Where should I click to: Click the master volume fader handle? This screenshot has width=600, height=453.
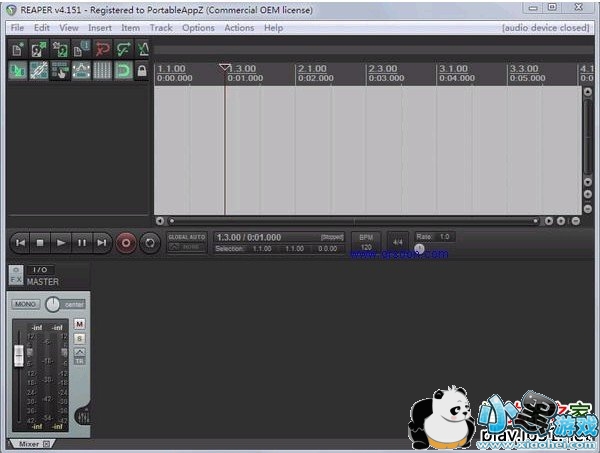(19, 355)
